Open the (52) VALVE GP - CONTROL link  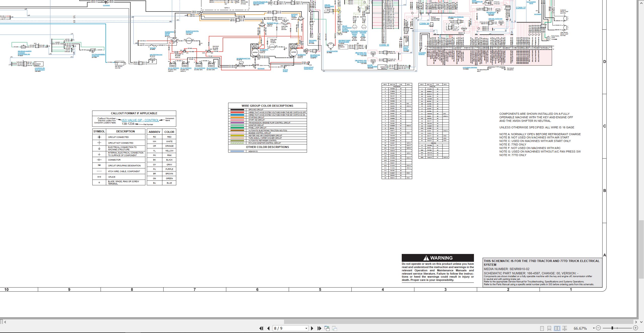click(x=140, y=120)
